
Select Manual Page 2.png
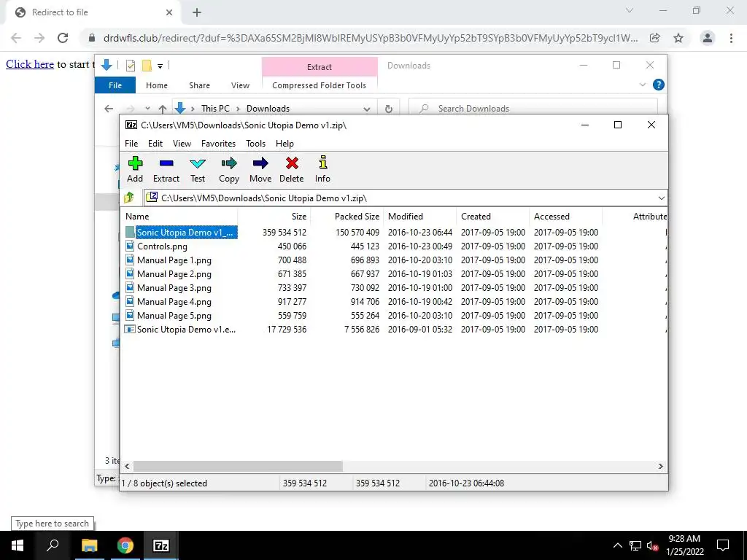tap(174, 274)
